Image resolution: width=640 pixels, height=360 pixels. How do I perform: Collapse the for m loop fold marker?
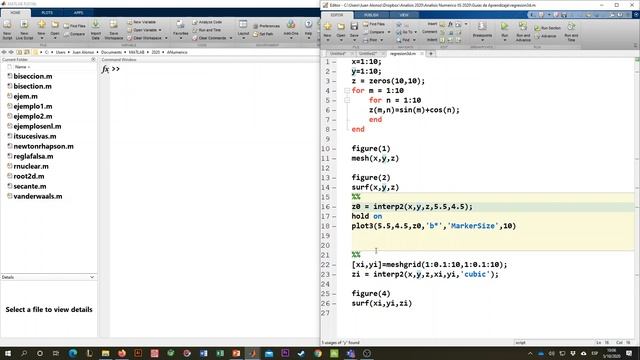[x=347, y=91]
